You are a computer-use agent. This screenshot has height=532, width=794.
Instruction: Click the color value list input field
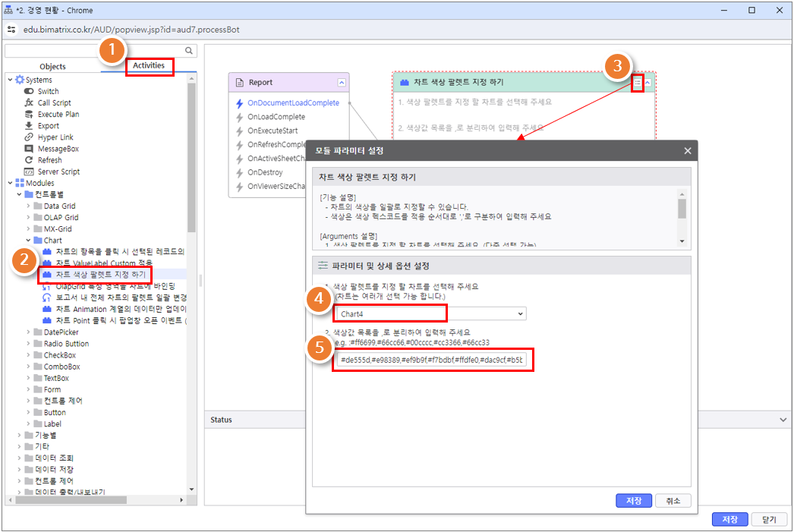tap(432, 360)
